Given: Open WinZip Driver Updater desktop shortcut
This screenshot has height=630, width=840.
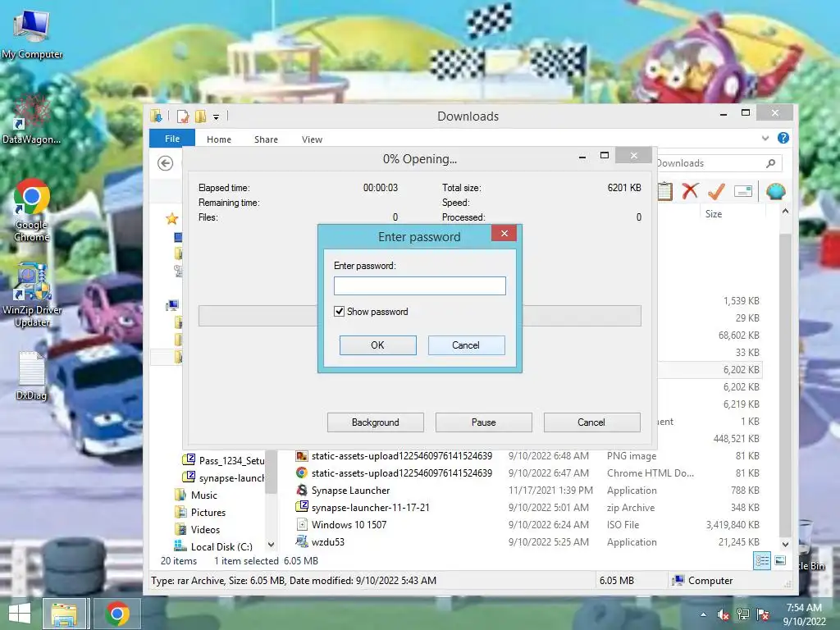Looking at the screenshot, I should coord(32,294).
